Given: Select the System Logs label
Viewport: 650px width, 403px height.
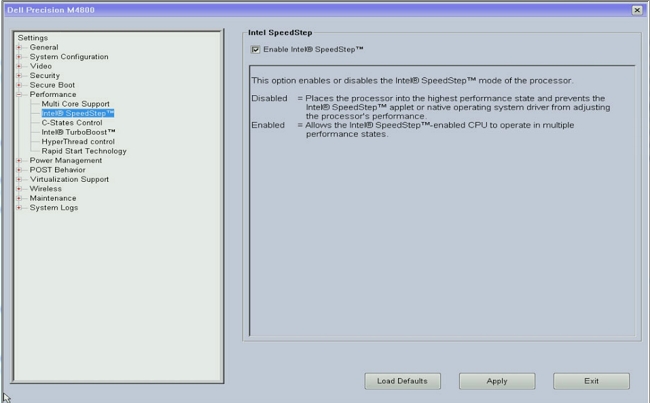Looking at the screenshot, I should 54,208.
